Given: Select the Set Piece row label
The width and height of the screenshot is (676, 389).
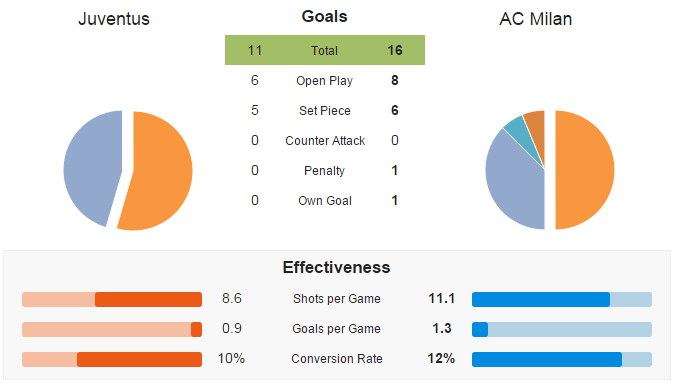Looking at the screenshot, I should pyautogui.click(x=325, y=110).
